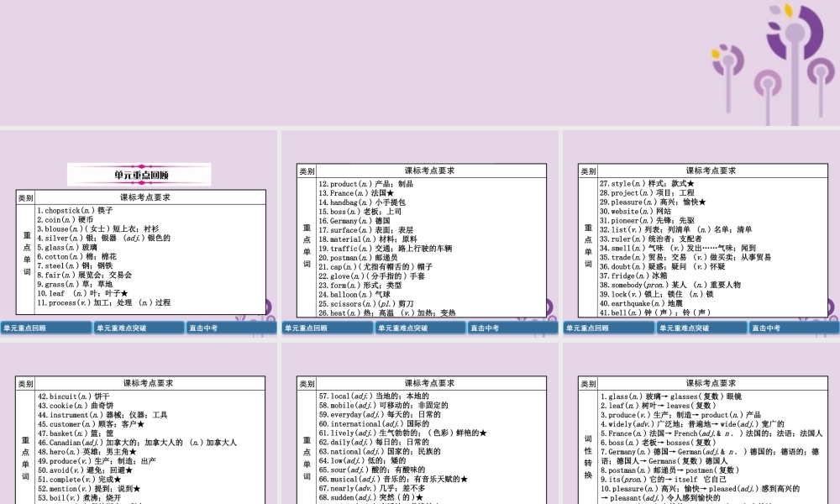Select the row '30.website(n.)网站'
Screen dimensions: 840x504
tap(635, 211)
